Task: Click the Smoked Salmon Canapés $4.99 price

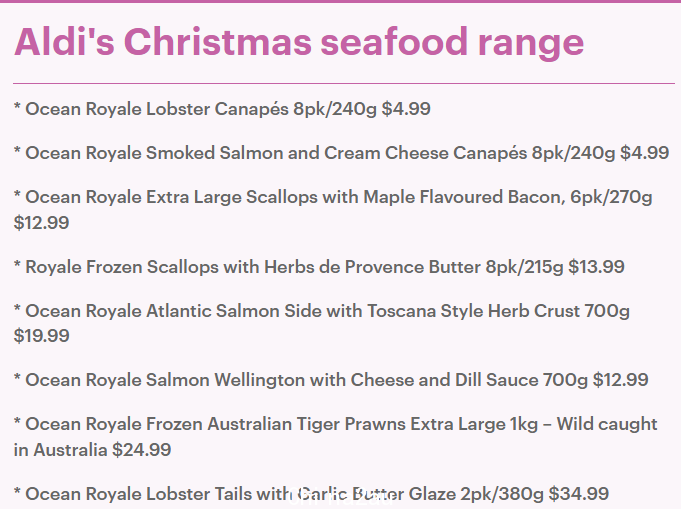Action: click(x=645, y=153)
